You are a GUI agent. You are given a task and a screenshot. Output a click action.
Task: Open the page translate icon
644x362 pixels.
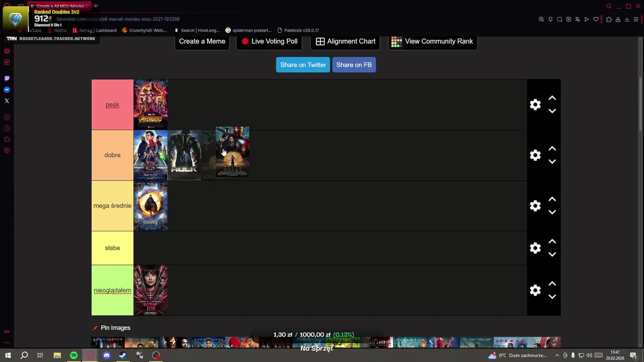click(x=578, y=20)
